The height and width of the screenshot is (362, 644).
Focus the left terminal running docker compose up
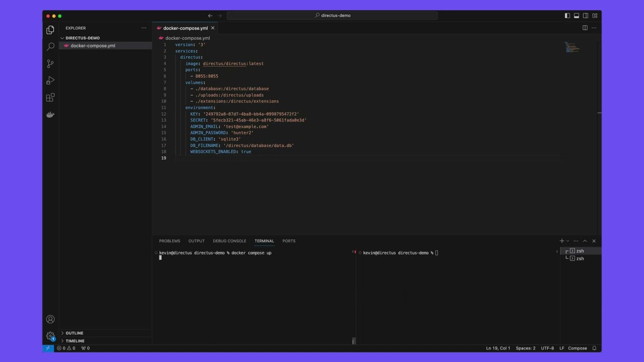point(215,253)
